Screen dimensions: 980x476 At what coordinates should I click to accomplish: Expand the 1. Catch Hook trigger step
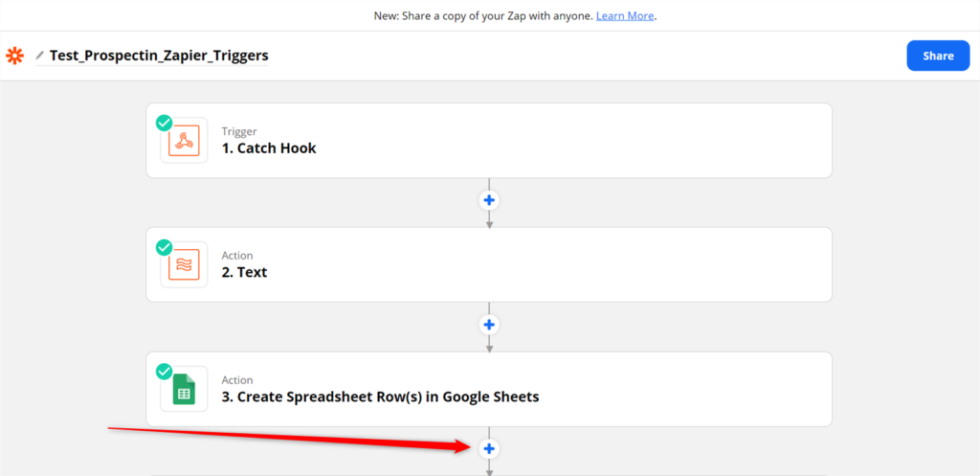[x=489, y=141]
